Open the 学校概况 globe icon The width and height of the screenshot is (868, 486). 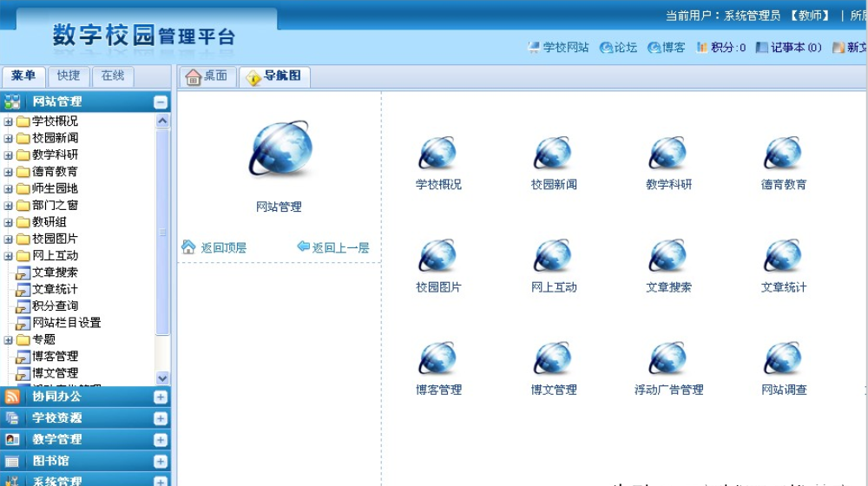437,153
